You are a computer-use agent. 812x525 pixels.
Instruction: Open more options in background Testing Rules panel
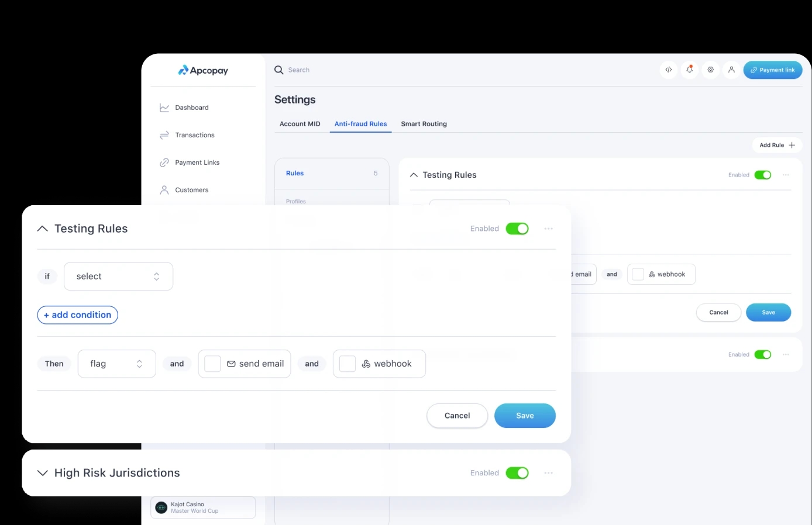786,175
